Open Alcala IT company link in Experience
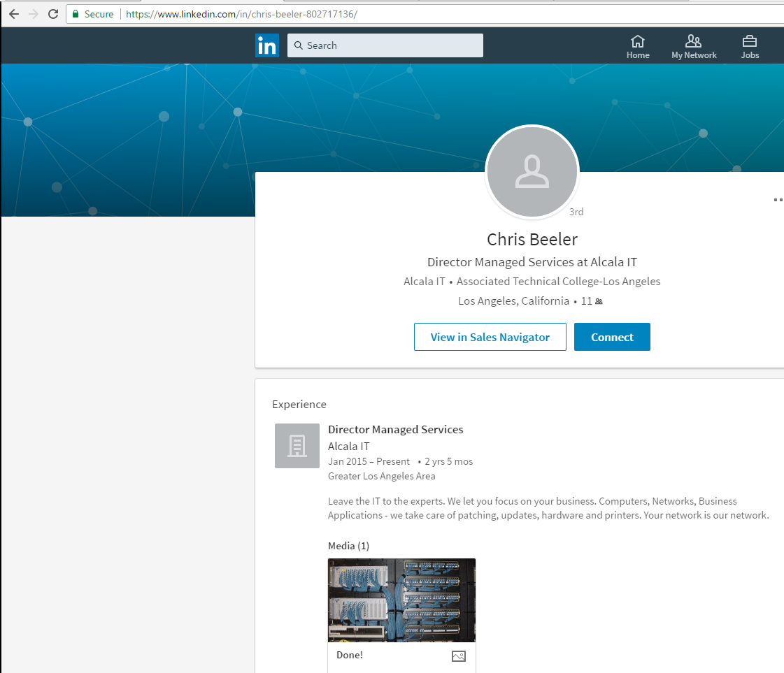The image size is (784, 673). [x=348, y=446]
